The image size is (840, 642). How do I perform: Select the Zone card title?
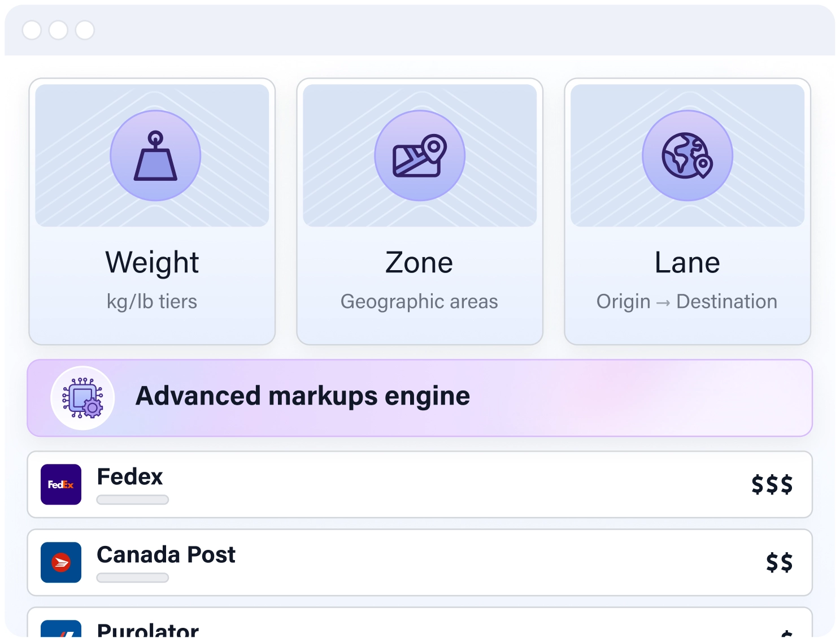click(x=419, y=263)
